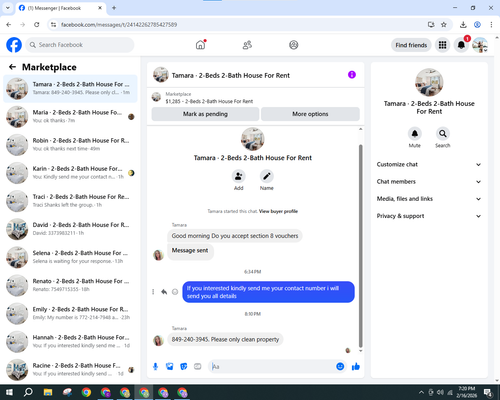Open the emoji picker in the message box

tap(340, 367)
